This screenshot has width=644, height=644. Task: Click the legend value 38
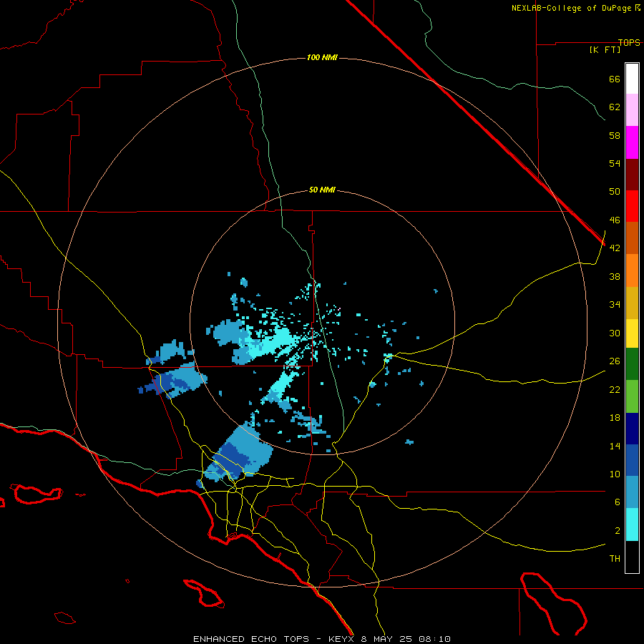tap(615, 276)
